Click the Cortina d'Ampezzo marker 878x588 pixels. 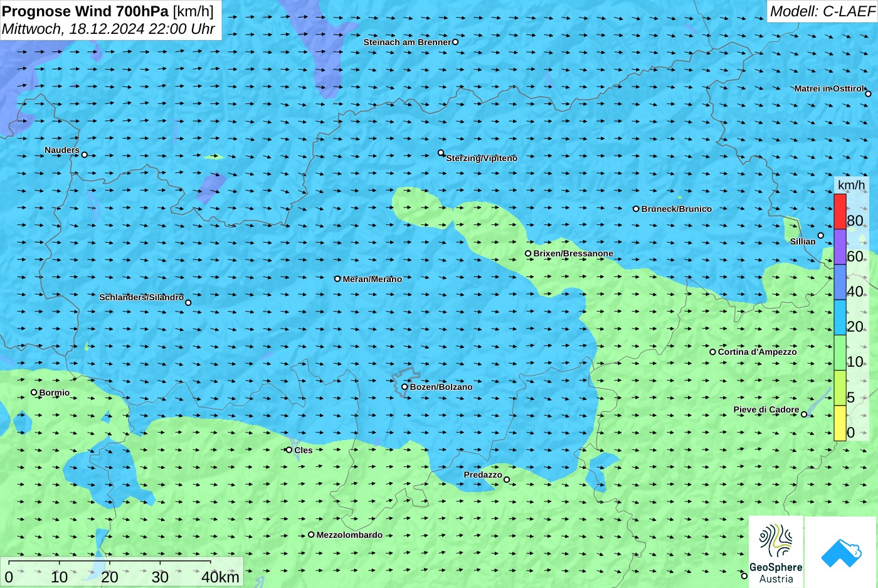[x=712, y=352]
